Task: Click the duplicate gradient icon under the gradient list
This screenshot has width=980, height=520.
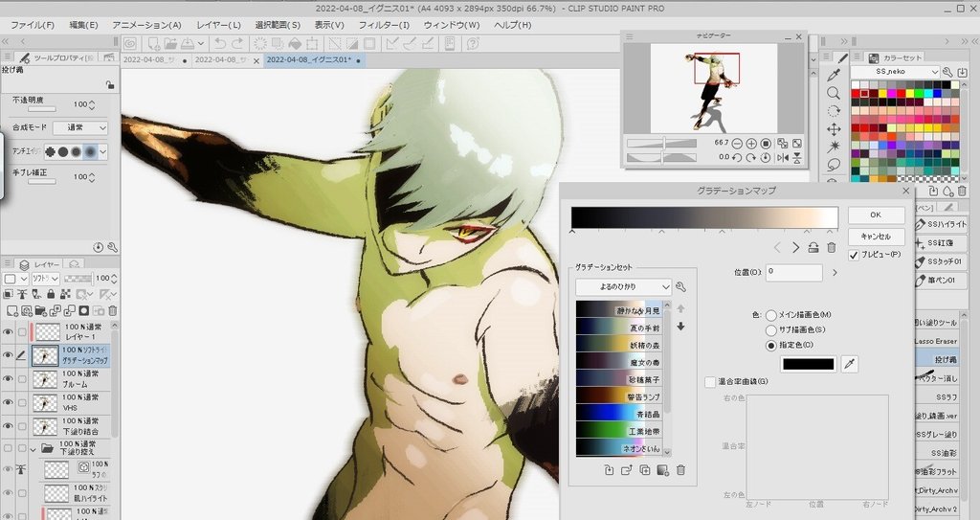Action: click(x=645, y=470)
